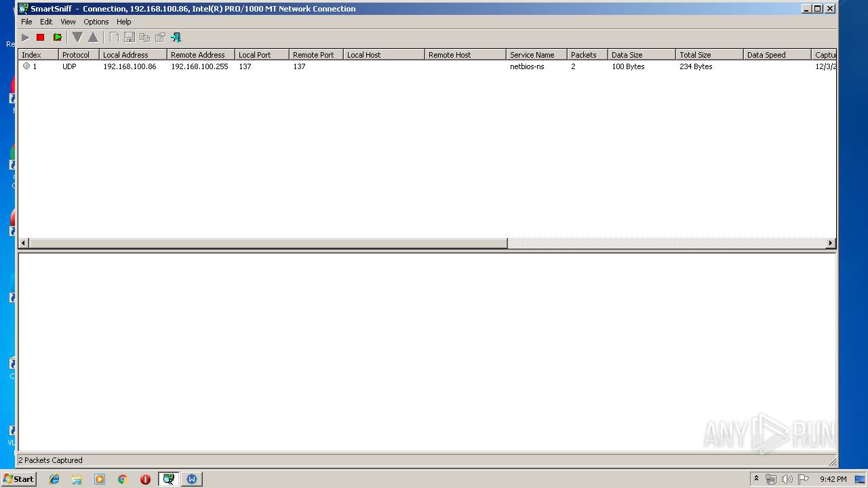Sort by the Remote Port column header
The width and height of the screenshot is (868, 488).
click(316, 55)
